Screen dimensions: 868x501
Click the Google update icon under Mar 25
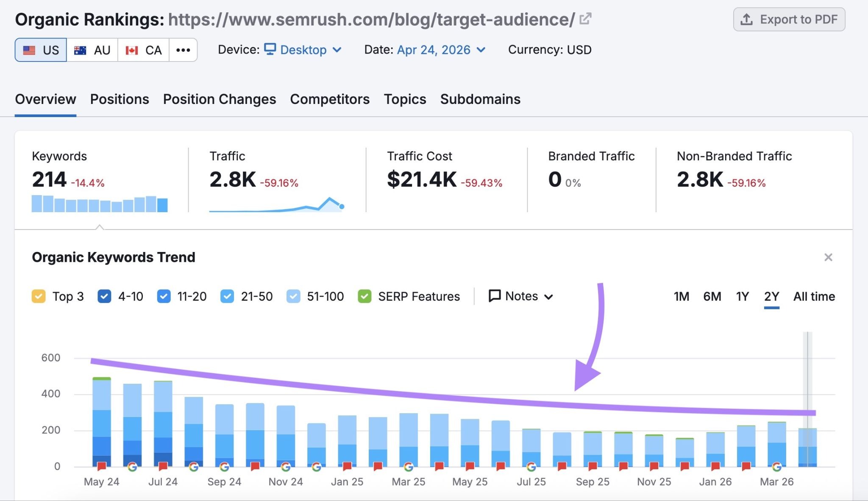click(x=409, y=467)
